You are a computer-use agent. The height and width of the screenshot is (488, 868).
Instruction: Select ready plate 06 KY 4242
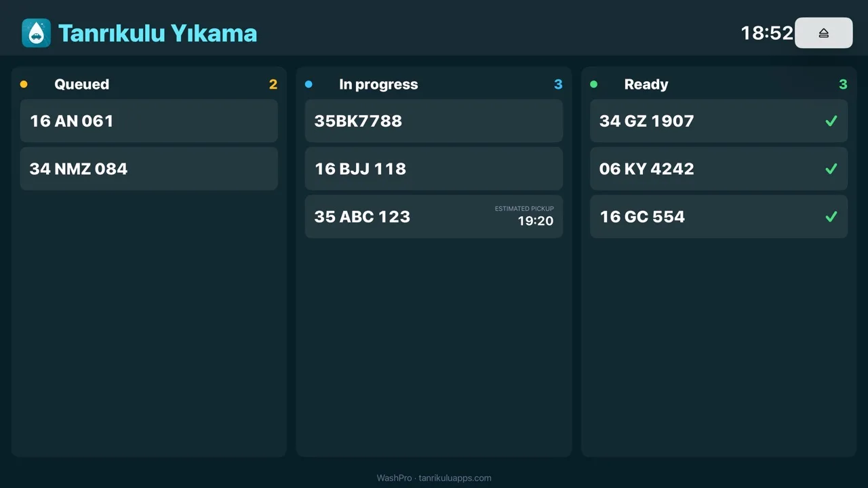[719, 169]
